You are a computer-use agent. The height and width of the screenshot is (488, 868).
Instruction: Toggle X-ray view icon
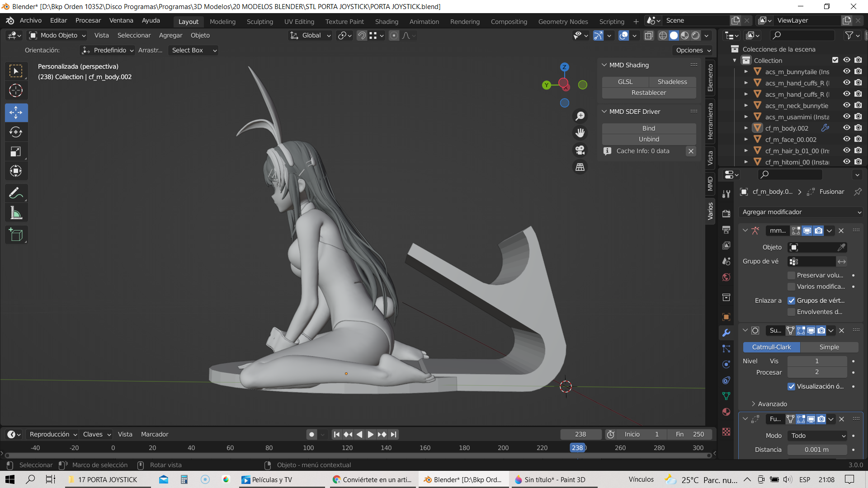[x=649, y=36]
